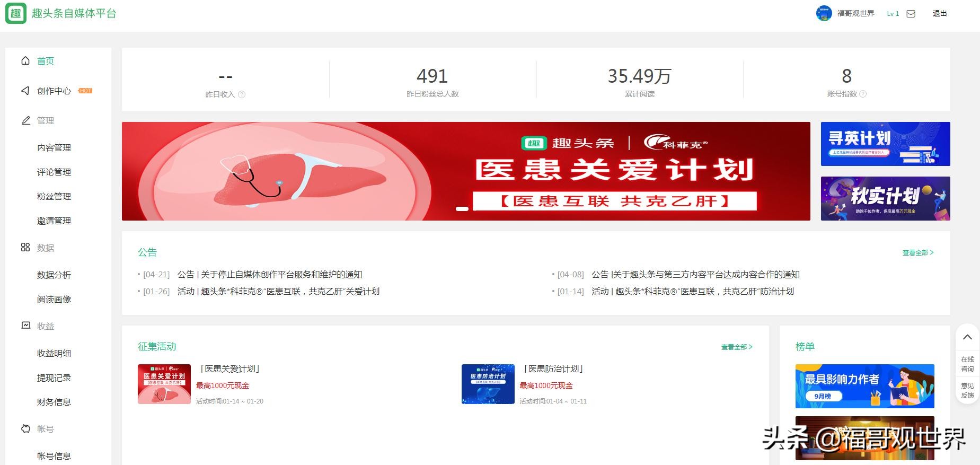
Task: Go to 提现记录 in the sidebar
Action: coord(54,378)
